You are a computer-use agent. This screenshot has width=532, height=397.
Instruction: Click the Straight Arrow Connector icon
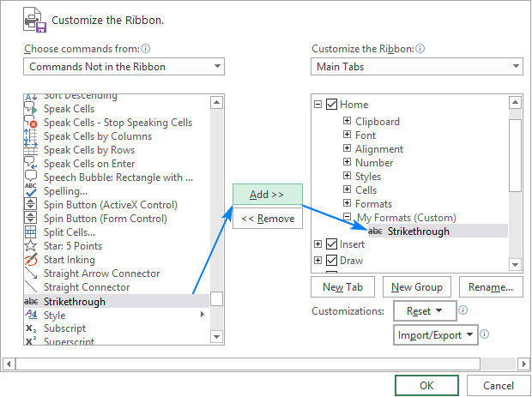30,274
